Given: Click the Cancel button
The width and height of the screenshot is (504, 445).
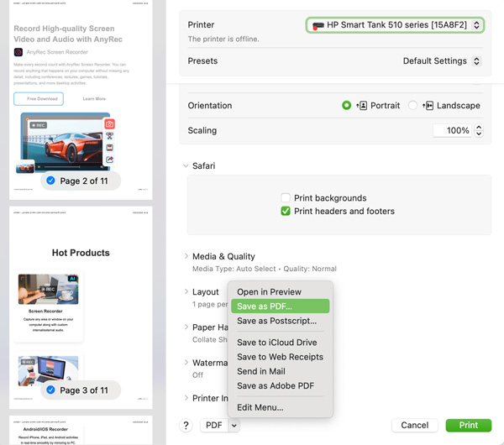Looking at the screenshot, I should point(415,426).
